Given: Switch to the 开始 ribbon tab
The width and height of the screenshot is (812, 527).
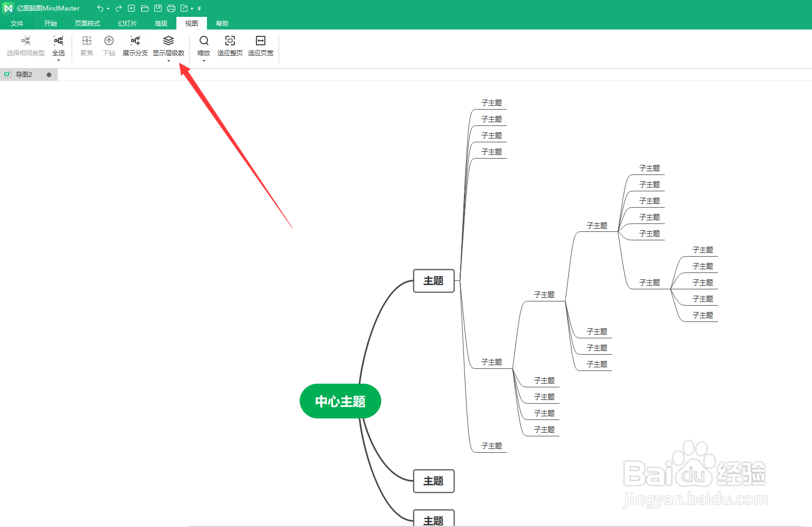Looking at the screenshot, I should [51, 23].
